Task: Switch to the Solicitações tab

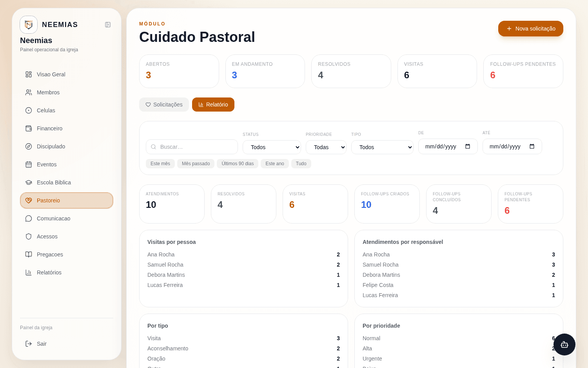Action: coord(164,105)
